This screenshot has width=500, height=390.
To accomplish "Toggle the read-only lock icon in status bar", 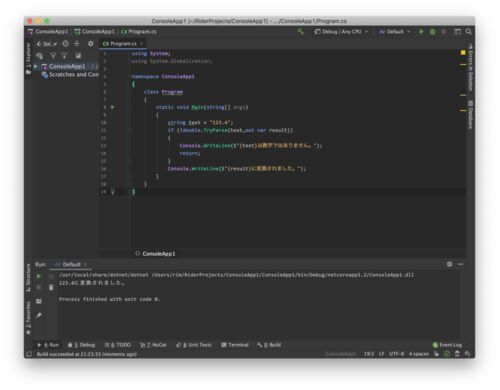I will (x=436, y=354).
